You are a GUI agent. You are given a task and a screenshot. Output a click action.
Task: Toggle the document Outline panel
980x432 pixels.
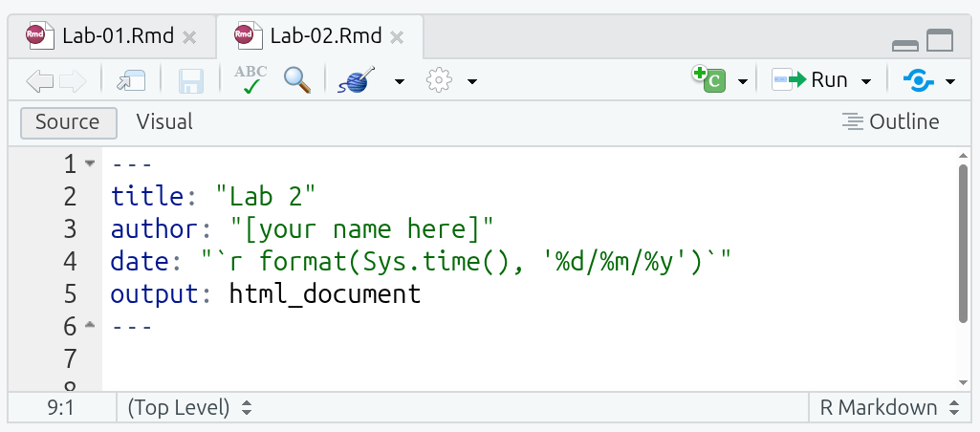[890, 122]
